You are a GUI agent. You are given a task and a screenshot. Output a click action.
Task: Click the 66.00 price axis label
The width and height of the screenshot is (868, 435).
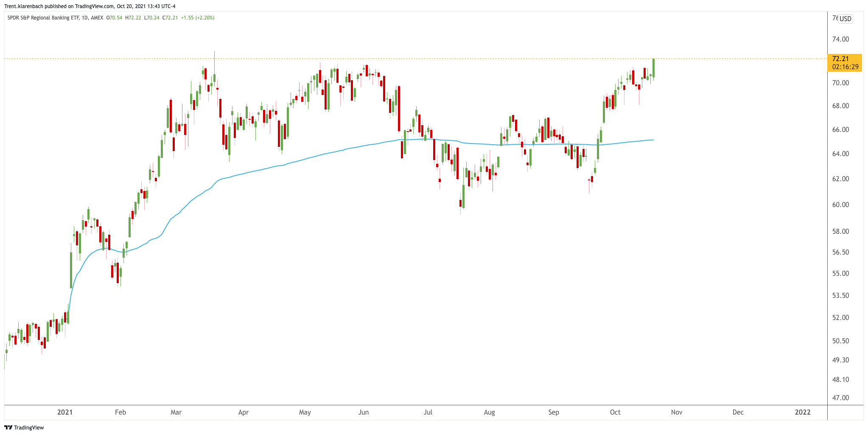[x=840, y=129]
